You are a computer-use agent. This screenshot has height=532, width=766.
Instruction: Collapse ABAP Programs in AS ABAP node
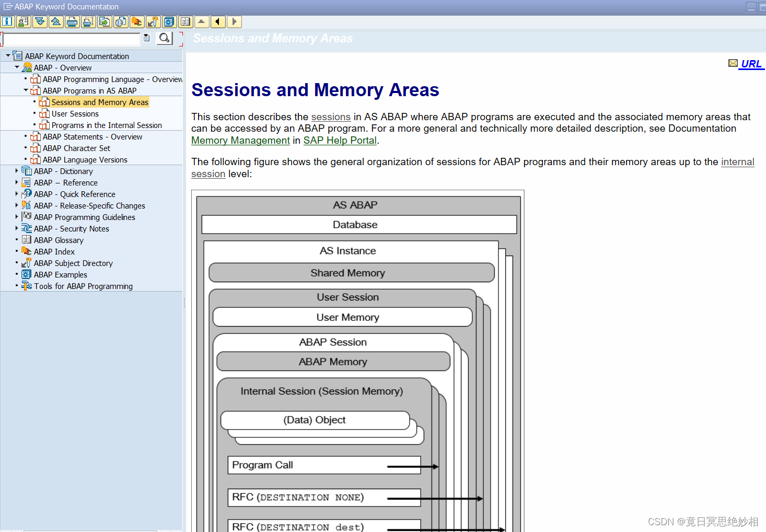[x=26, y=90]
